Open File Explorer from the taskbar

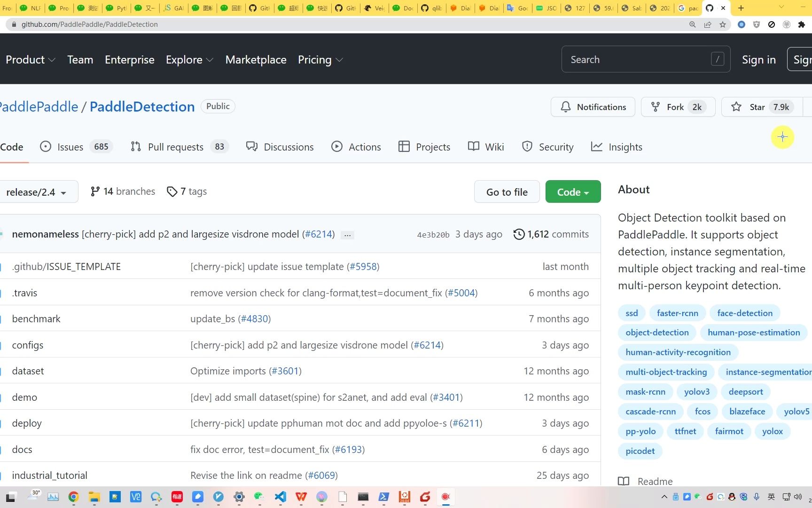(94, 497)
